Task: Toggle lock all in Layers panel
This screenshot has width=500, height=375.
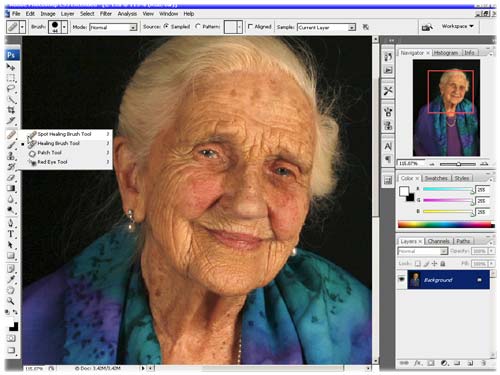Action: click(x=443, y=263)
